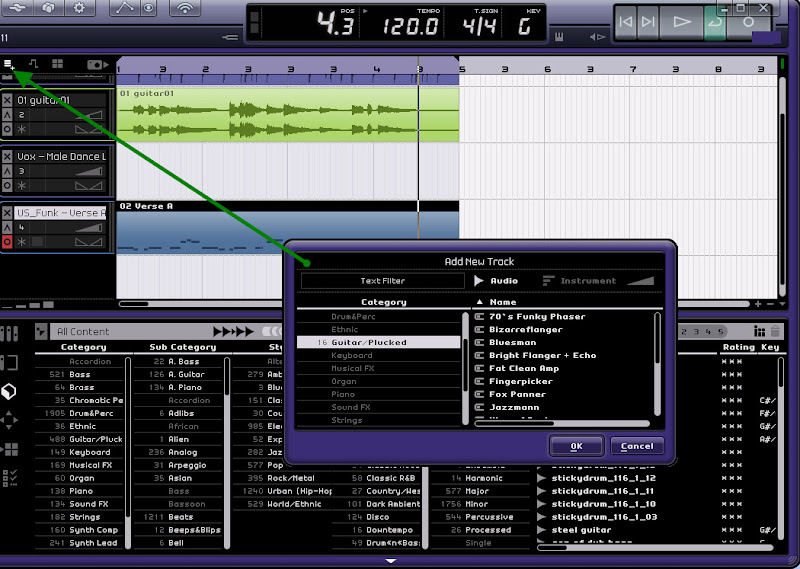Select the Audio track type

click(496, 281)
